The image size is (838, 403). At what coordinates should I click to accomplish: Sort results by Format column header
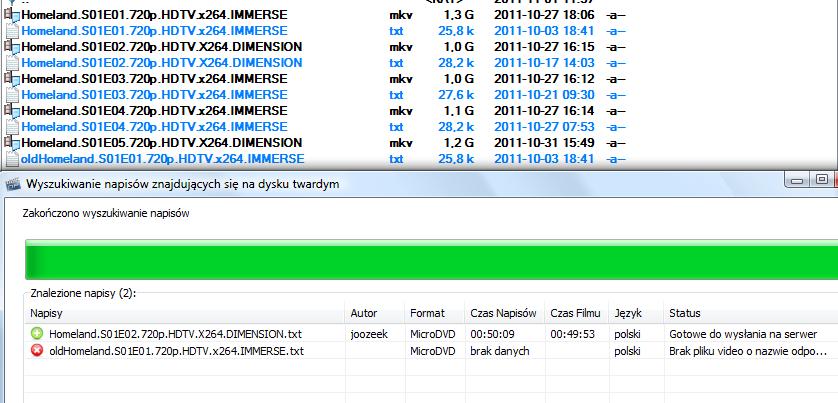[434, 313]
